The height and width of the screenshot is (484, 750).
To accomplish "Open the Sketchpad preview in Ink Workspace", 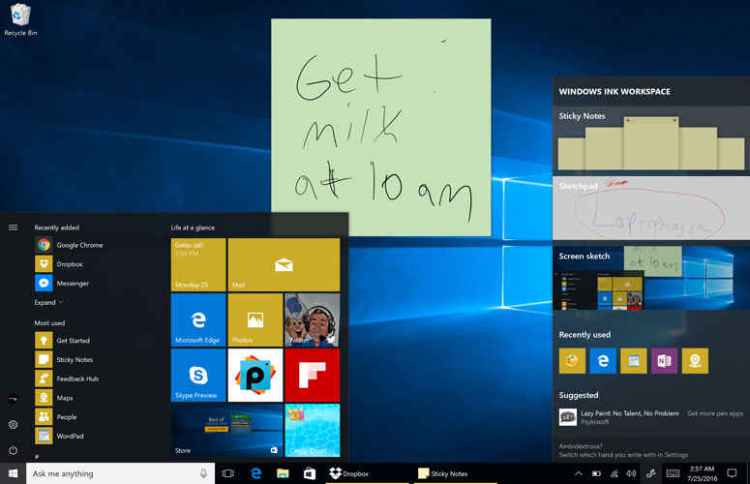I will [x=651, y=209].
